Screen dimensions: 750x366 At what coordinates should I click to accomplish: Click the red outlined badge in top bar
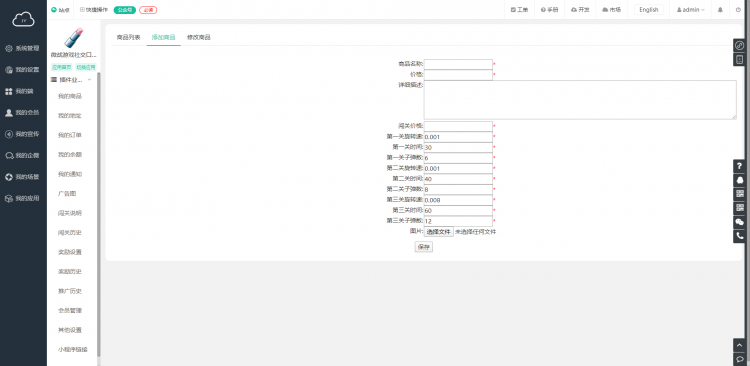[x=148, y=10]
